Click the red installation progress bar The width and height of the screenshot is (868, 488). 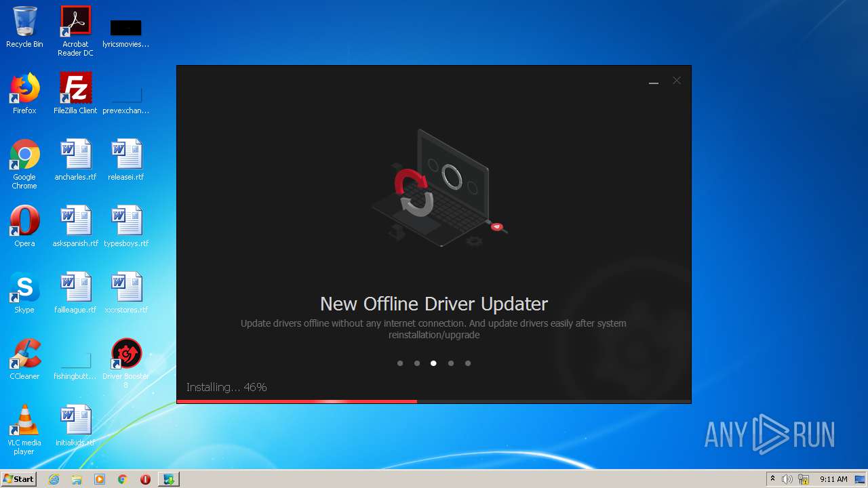click(297, 401)
